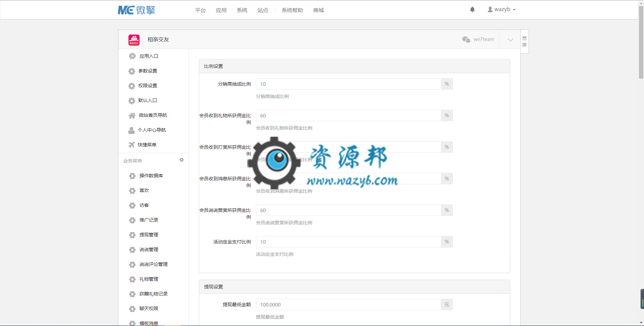Focus the 活动定金支付比例 input field

348,242
